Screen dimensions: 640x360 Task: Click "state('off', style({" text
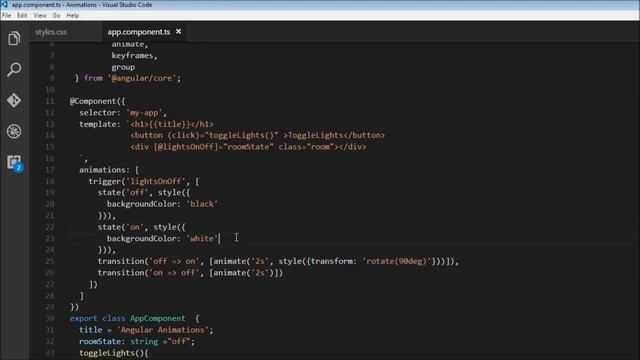click(144, 193)
